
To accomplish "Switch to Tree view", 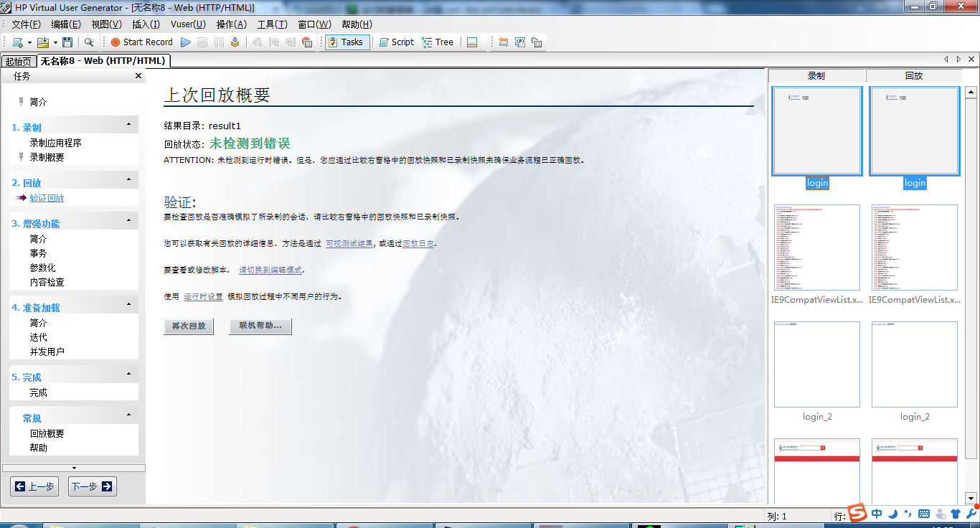I will [x=438, y=42].
